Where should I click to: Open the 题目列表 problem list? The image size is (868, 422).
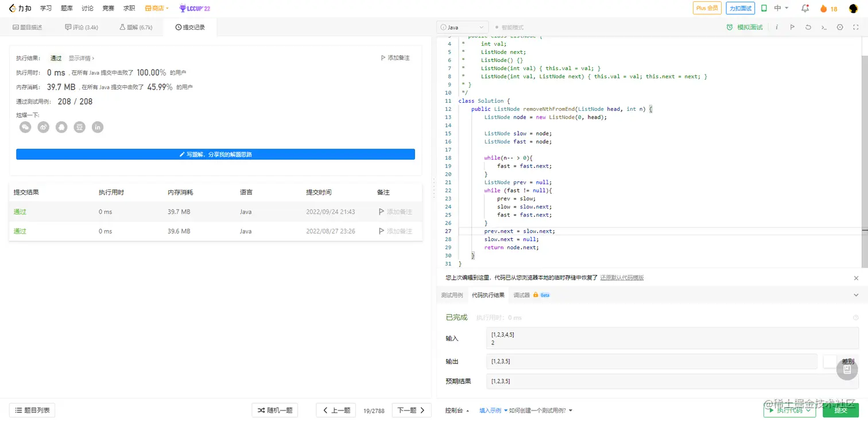(x=32, y=411)
